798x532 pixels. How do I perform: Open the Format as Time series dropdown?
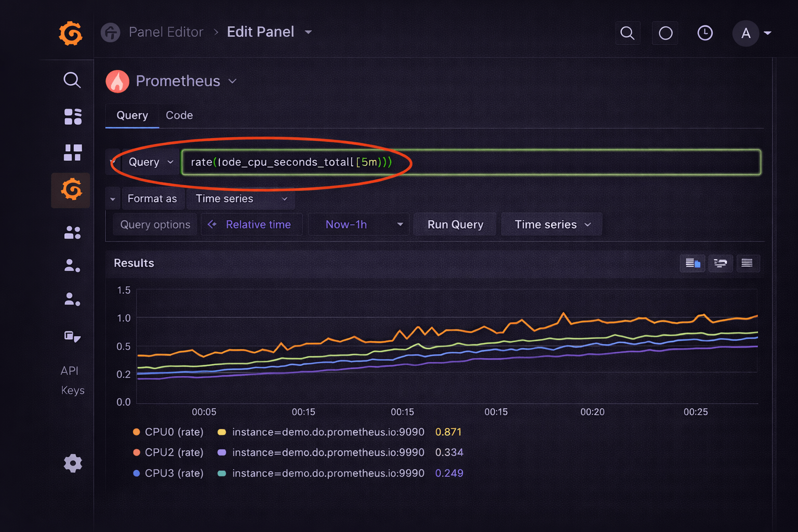[241, 198]
